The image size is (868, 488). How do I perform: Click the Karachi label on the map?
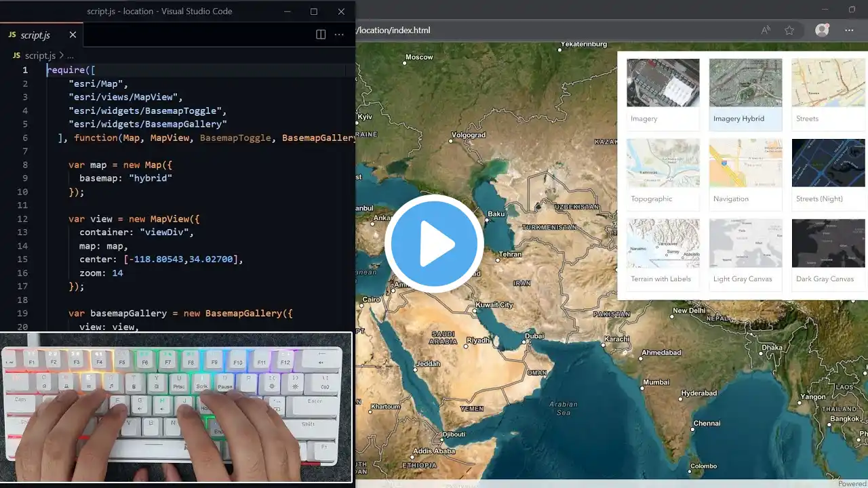pyautogui.click(x=617, y=339)
